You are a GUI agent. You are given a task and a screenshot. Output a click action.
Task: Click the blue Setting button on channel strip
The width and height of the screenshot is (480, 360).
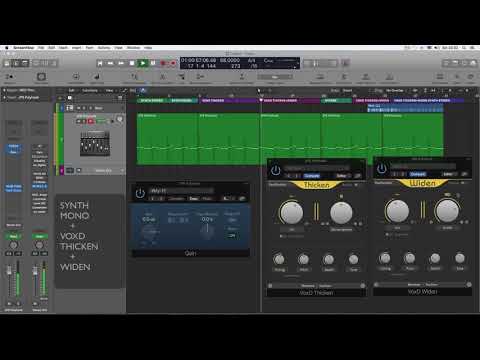(x=14, y=146)
